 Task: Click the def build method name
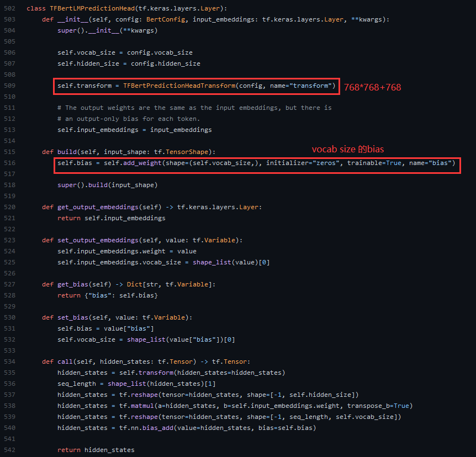(x=67, y=152)
